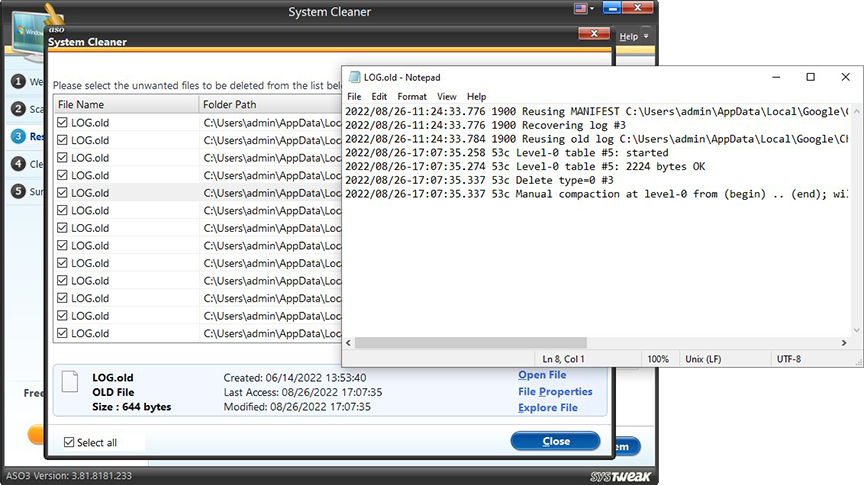
Task: Click the US flag language icon
Action: pos(580,8)
